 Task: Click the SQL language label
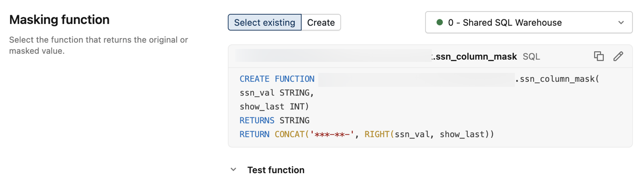pyautogui.click(x=531, y=56)
